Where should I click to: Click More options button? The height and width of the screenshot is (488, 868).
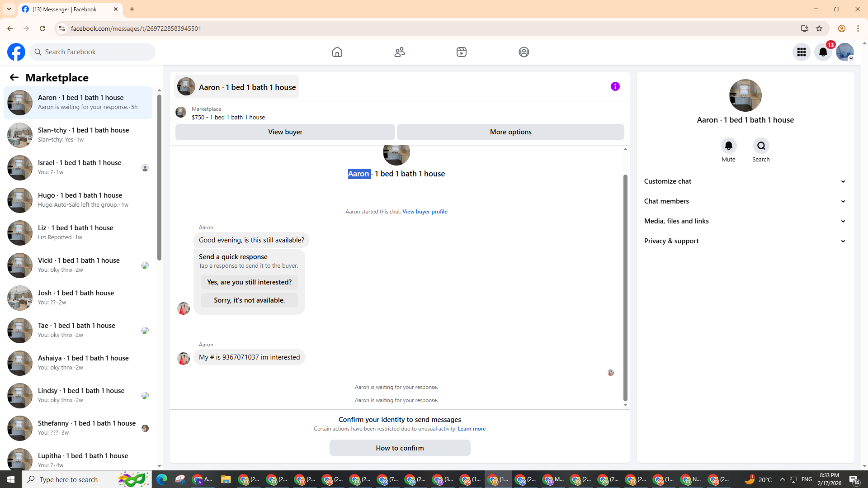point(510,132)
